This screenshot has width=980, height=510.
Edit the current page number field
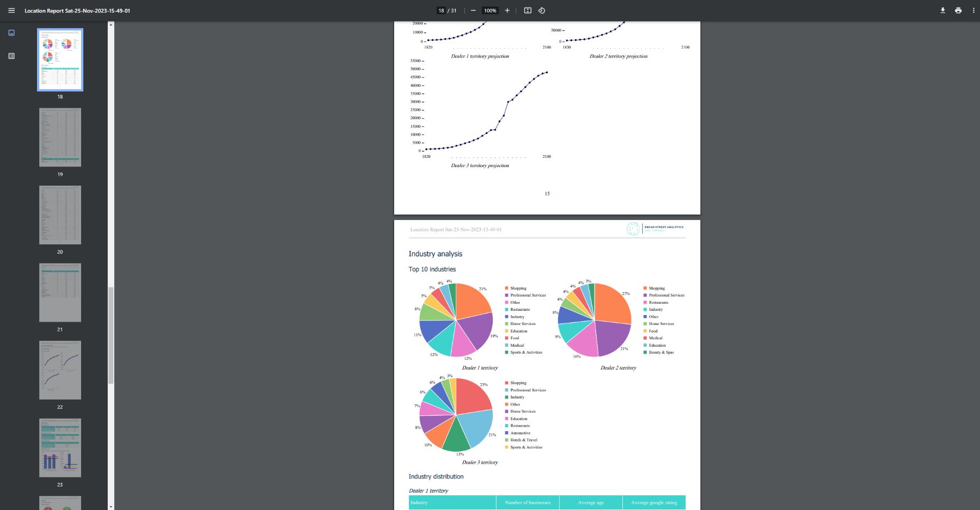click(441, 10)
